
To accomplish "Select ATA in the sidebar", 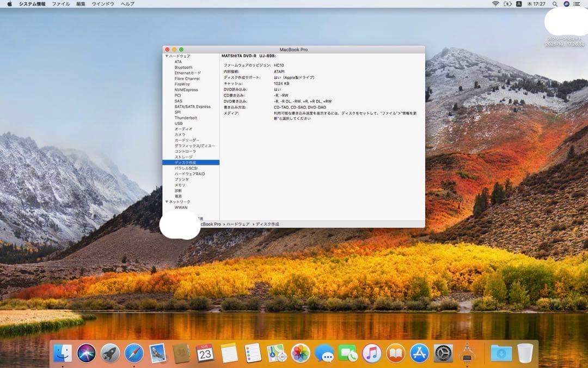I will pos(178,62).
